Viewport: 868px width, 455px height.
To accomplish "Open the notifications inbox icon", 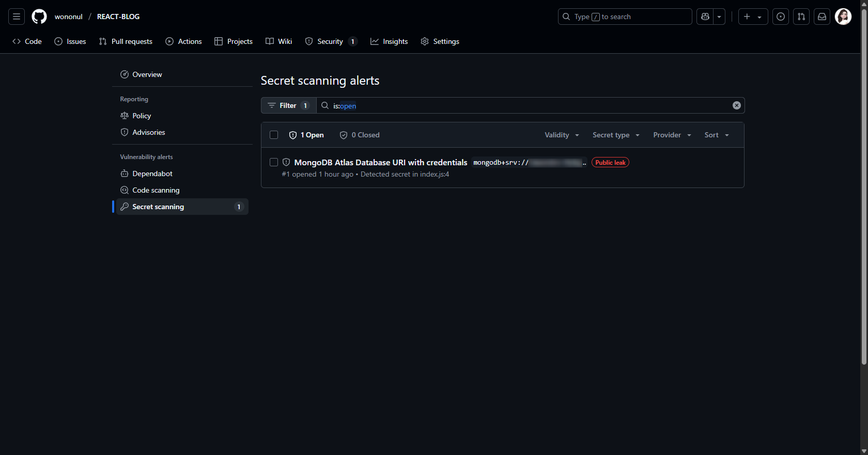I will (822, 17).
